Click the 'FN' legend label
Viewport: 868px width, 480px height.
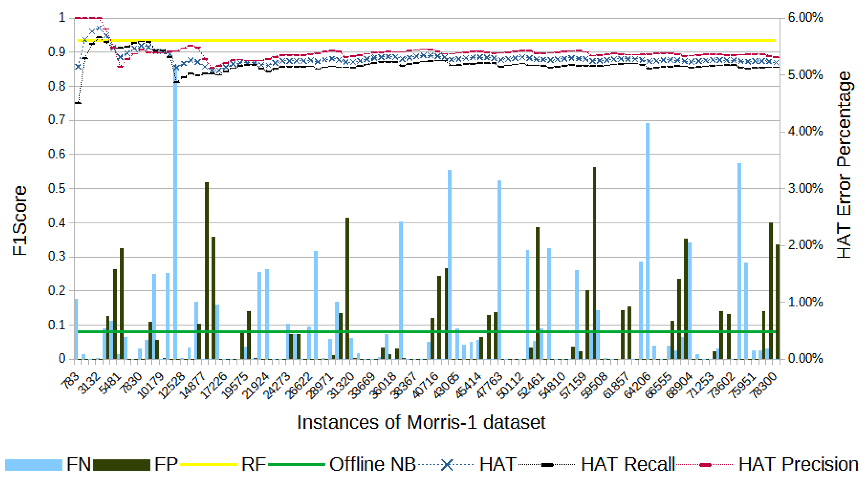pyautogui.click(x=79, y=464)
